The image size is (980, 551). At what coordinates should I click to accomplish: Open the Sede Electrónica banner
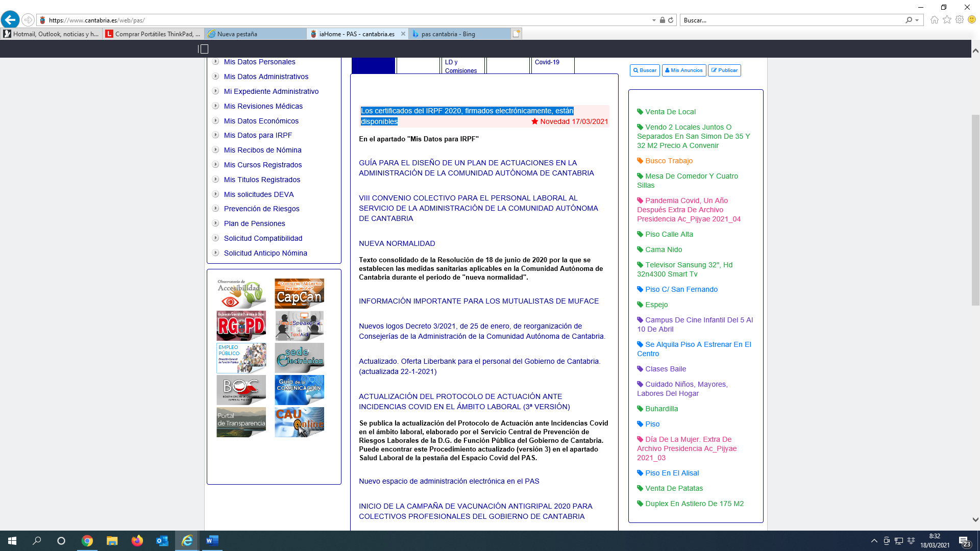299,358
